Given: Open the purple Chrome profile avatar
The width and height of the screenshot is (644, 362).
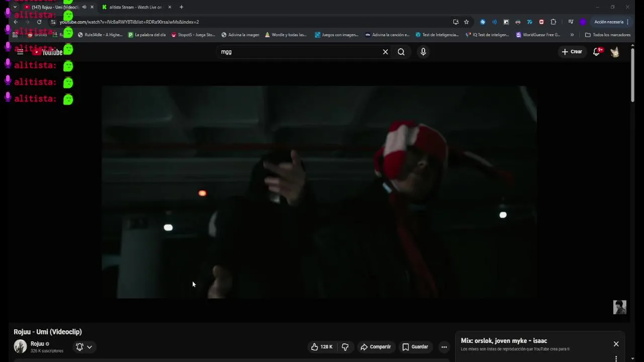Looking at the screenshot, I should pyautogui.click(x=583, y=22).
